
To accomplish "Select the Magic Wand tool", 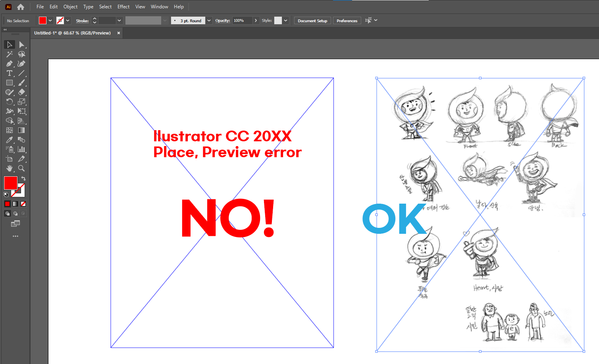I will [10, 54].
